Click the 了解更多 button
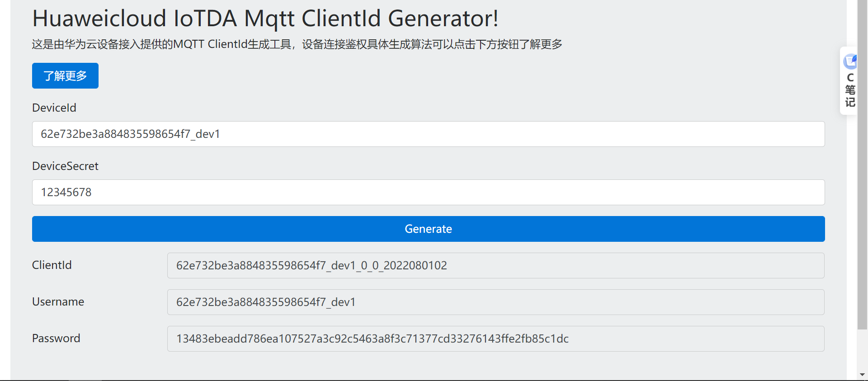 tap(65, 76)
